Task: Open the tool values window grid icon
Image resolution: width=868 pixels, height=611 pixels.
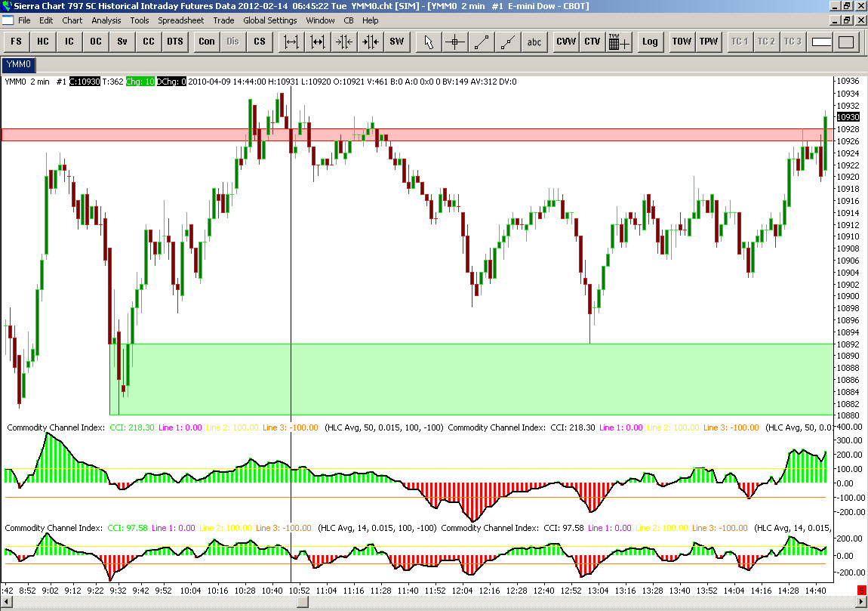Action: 619,42
